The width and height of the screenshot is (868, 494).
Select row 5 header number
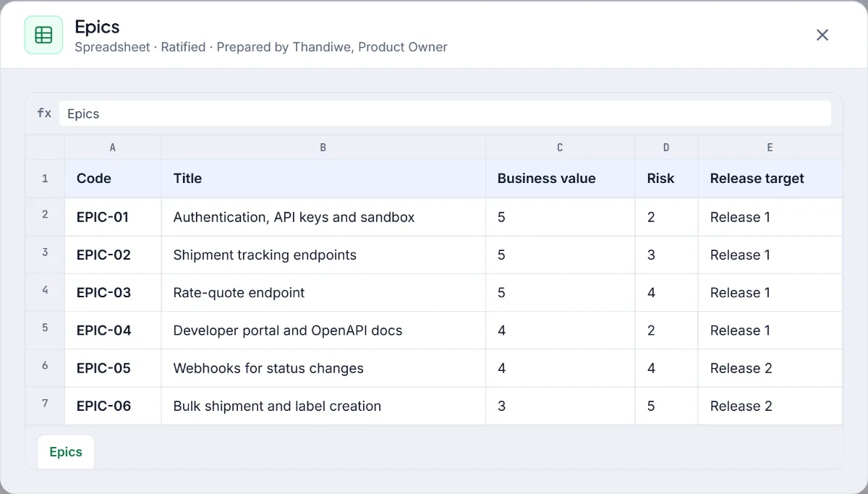point(45,330)
